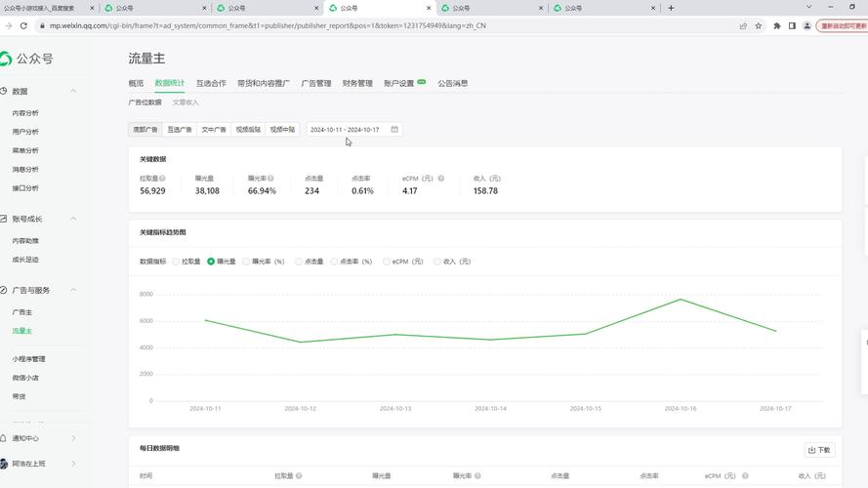868x488 pixels.
Task: Click the info icon beside 拉取量 in 关键数据
Action: [x=162, y=179]
